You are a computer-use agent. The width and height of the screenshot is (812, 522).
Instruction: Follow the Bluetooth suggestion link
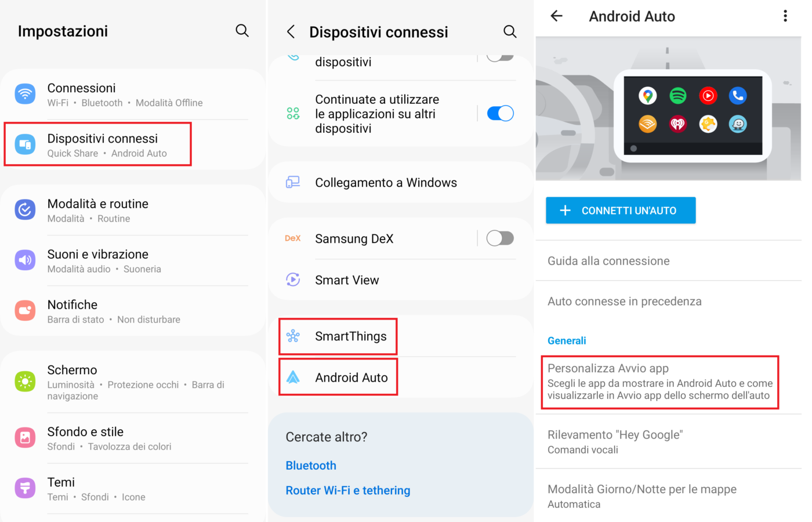click(x=311, y=466)
